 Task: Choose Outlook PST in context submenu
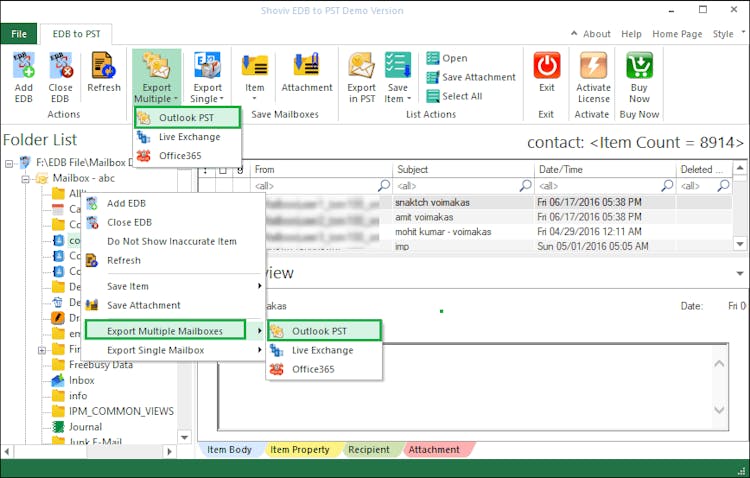coord(324,331)
